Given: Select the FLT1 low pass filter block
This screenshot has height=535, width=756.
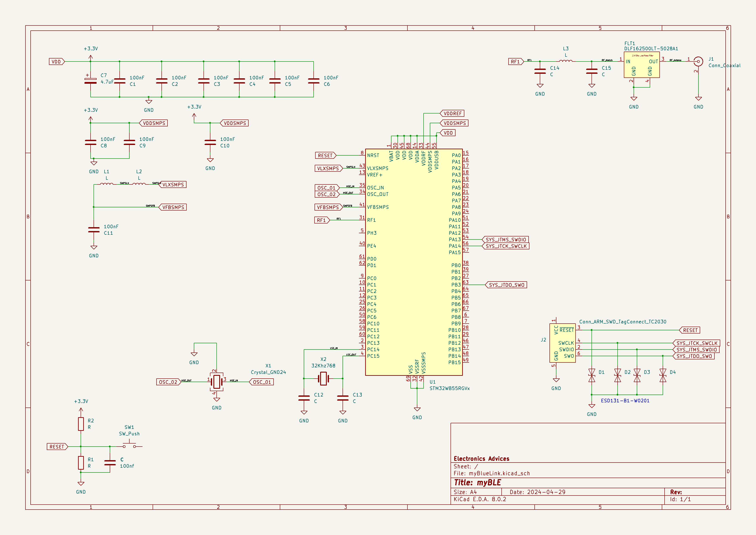Looking at the screenshot, I should tap(641, 65).
